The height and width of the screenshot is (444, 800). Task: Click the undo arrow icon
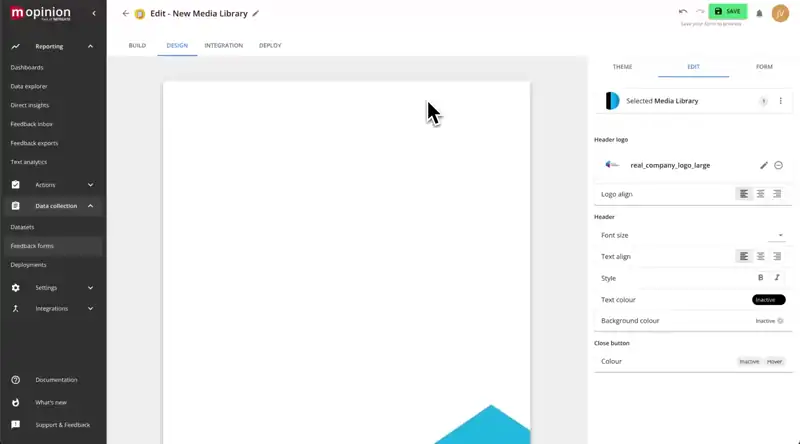682,11
